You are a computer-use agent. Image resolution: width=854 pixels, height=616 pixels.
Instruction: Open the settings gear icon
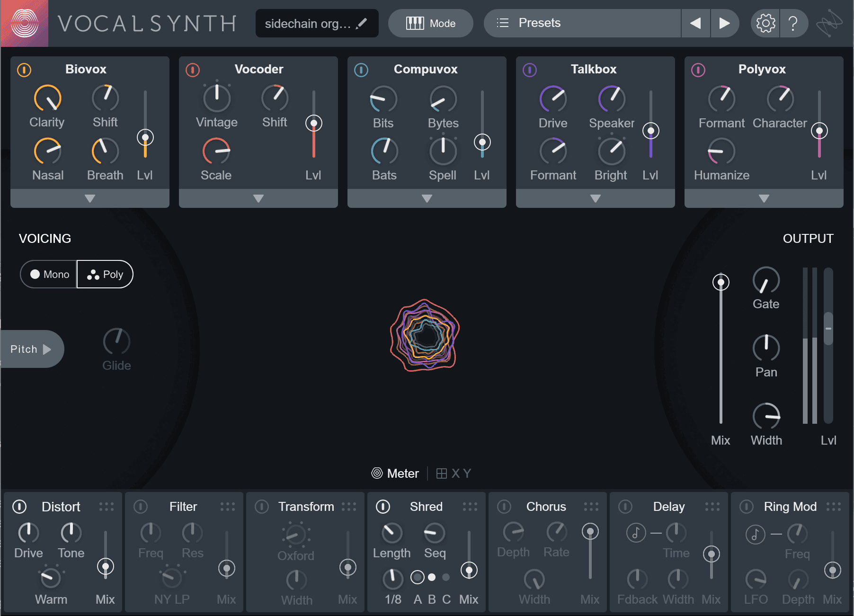coord(765,23)
